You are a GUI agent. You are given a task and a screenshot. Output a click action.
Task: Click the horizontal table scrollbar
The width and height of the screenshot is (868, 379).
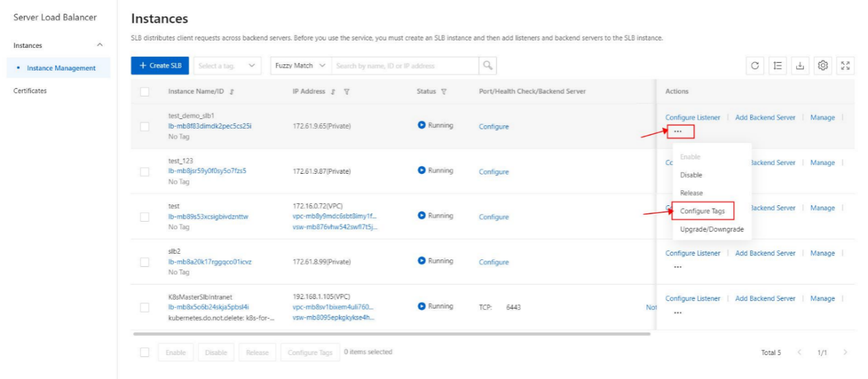(392, 334)
